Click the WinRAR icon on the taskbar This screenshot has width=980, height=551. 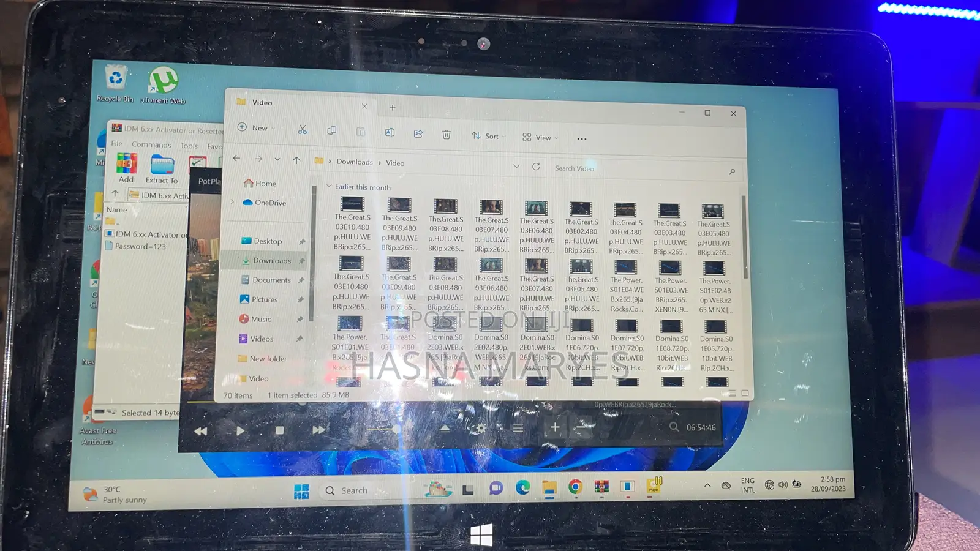(x=601, y=487)
